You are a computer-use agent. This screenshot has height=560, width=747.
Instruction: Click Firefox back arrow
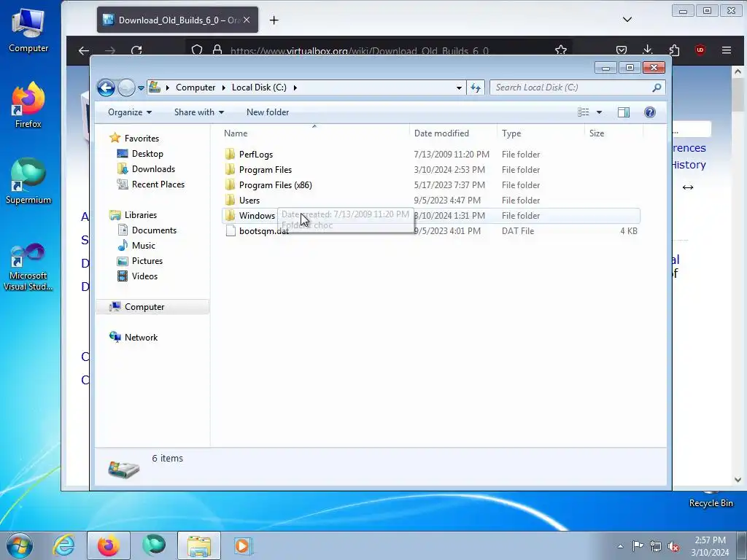coord(84,50)
